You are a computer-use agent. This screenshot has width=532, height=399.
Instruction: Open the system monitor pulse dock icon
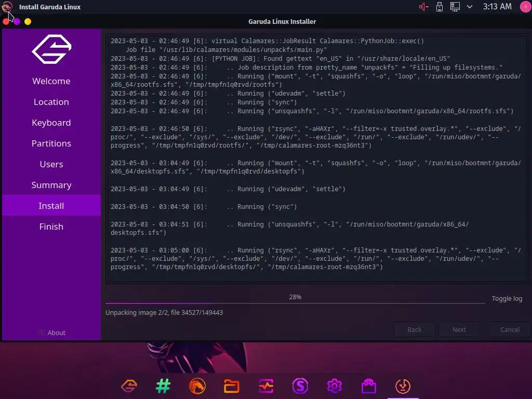pyautogui.click(x=266, y=386)
